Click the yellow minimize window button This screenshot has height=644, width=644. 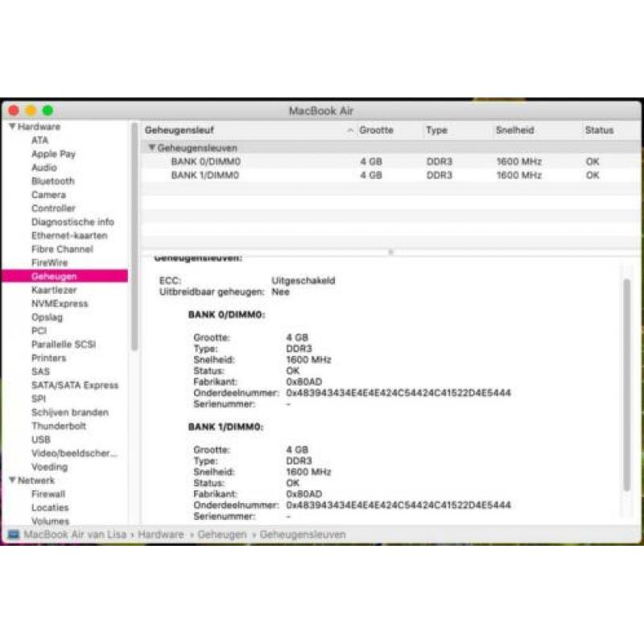[x=31, y=110]
